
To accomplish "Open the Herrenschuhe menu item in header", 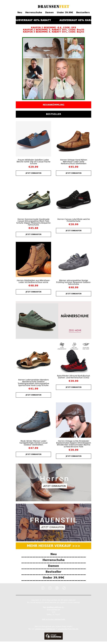I will [34, 12].
